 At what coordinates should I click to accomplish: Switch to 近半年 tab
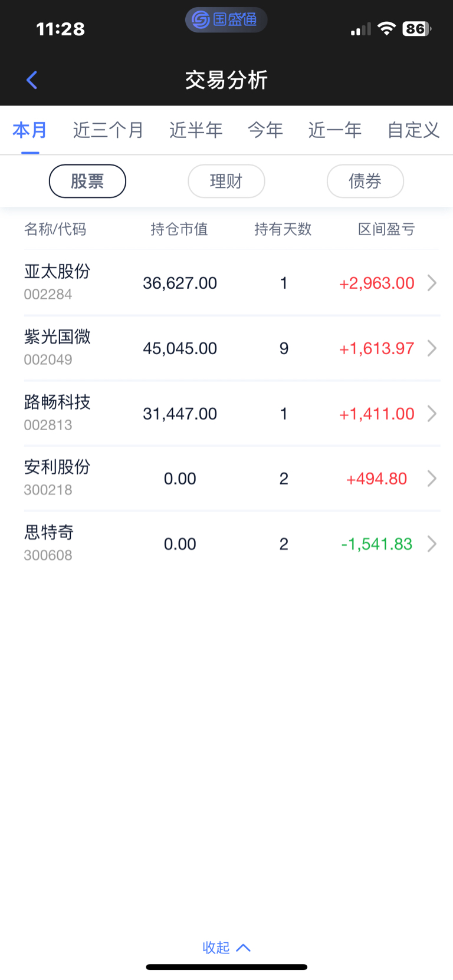[x=196, y=130]
